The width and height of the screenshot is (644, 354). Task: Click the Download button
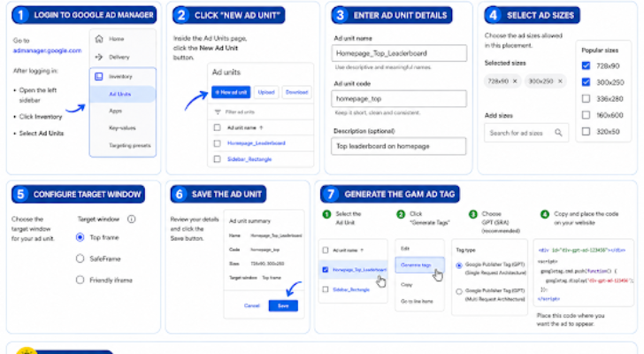click(x=296, y=92)
